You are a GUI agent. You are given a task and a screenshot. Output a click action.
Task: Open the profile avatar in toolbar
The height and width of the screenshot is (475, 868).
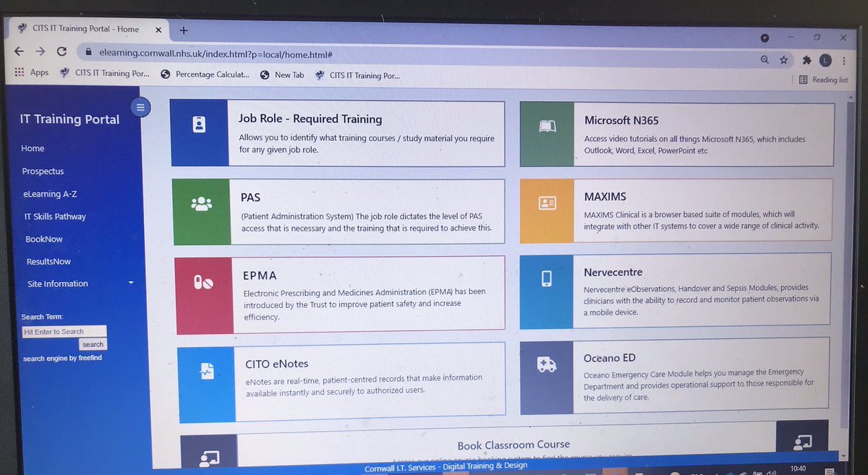[826, 61]
